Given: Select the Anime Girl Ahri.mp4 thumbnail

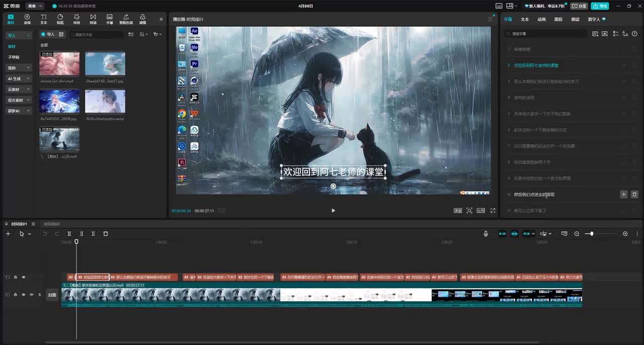Looking at the screenshot, I should pos(59,64).
